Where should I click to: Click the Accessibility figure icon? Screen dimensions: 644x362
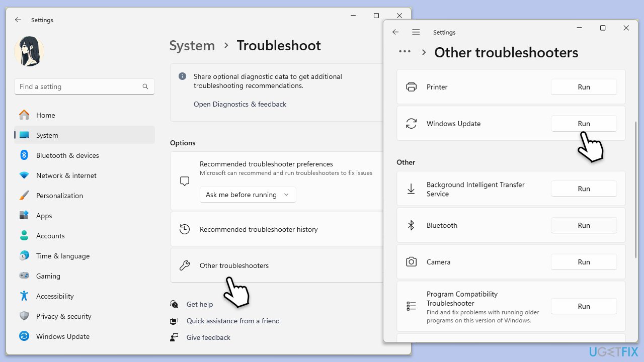point(24,296)
